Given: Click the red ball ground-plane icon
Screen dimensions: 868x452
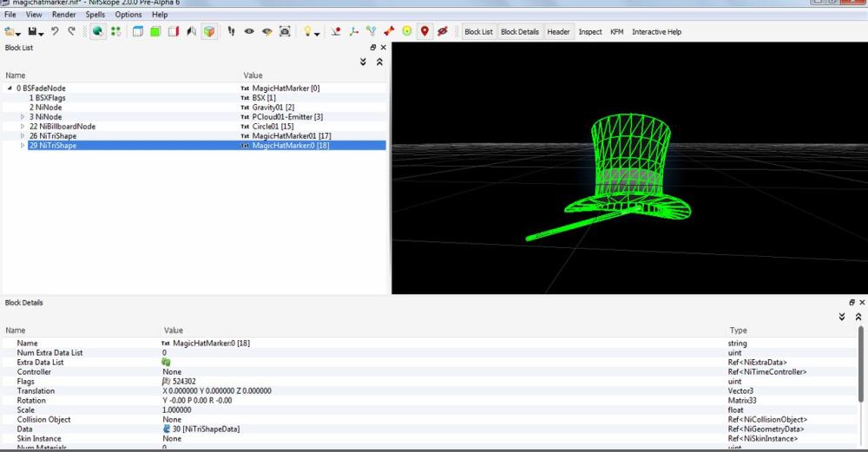Looking at the screenshot, I should click(335, 31).
